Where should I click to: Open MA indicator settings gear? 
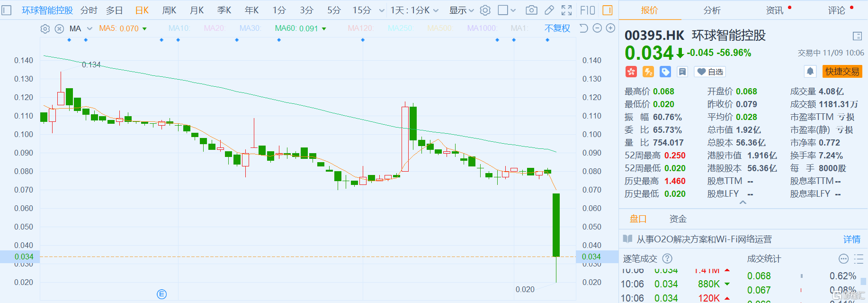(x=45, y=29)
